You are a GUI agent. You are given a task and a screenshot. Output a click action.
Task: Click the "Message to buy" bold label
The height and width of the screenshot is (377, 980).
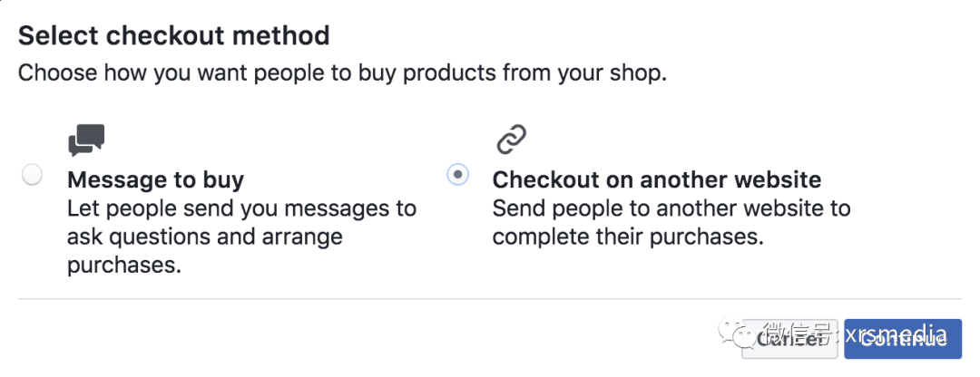[156, 179]
